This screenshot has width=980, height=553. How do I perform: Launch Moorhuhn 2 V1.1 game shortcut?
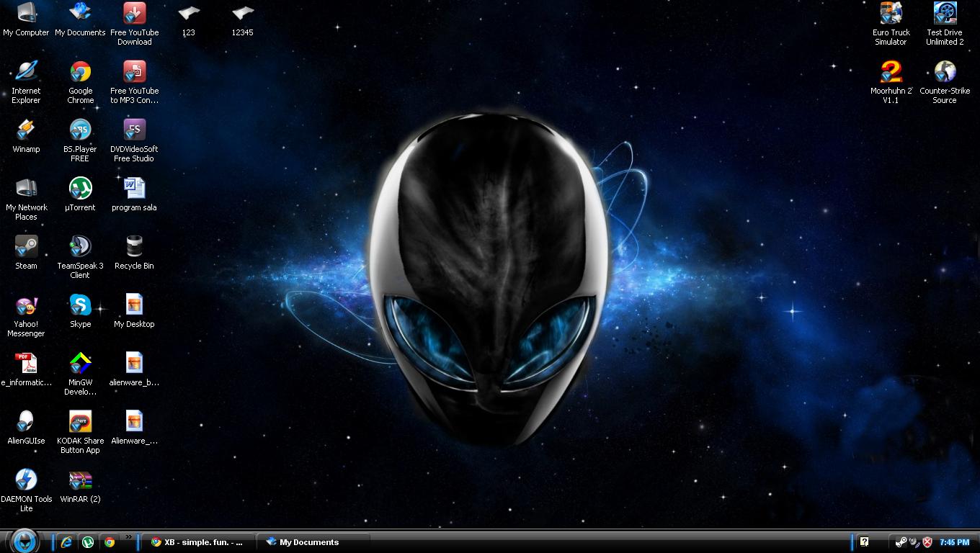coord(891,82)
